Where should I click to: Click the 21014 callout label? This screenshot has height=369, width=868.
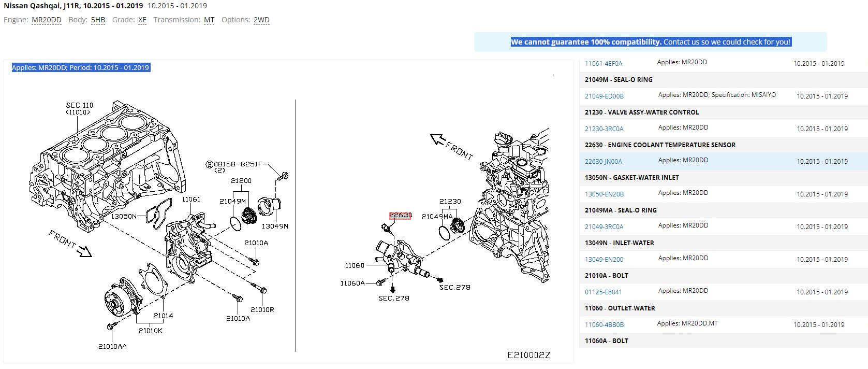coord(163,316)
